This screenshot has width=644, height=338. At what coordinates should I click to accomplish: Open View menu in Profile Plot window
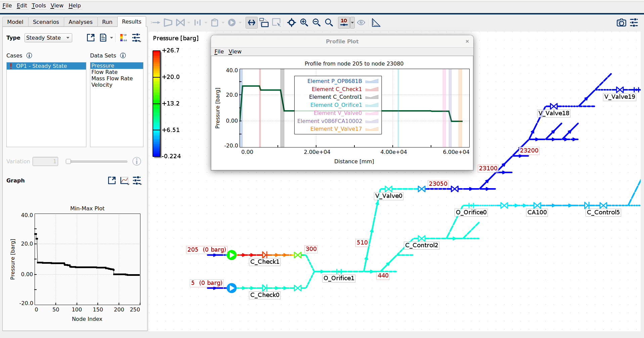235,51
